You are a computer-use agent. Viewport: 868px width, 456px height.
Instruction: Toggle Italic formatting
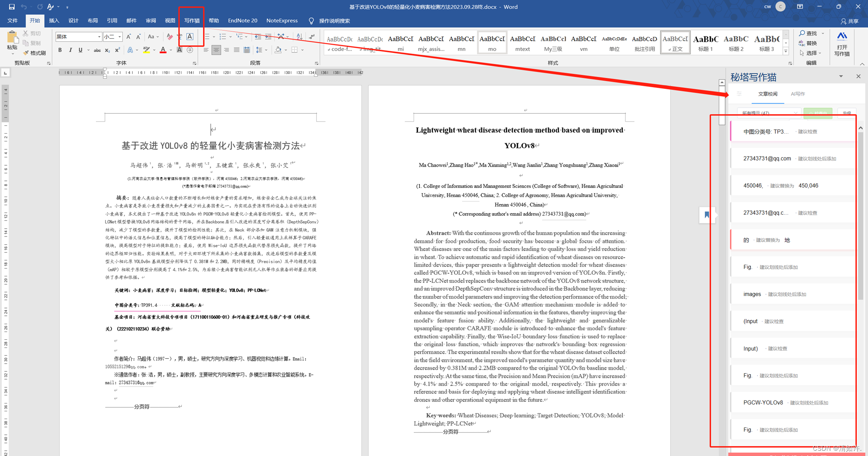[x=70, y=50]
